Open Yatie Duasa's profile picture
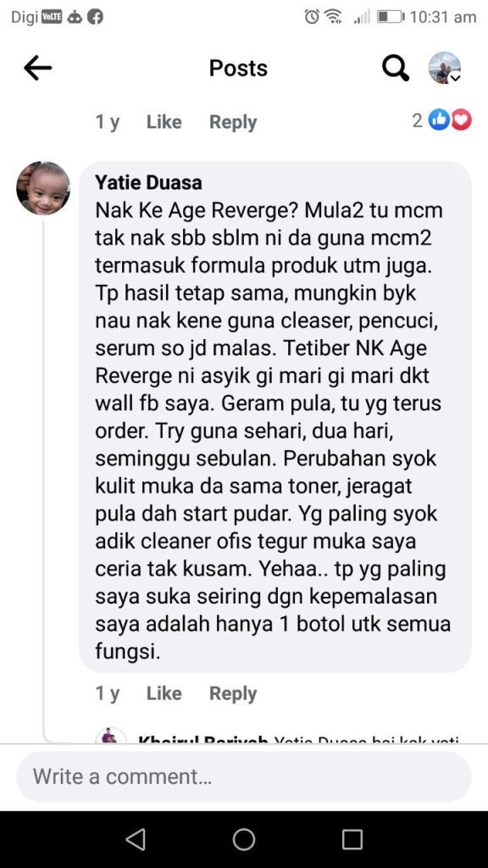The width and height of the screenshot is (488, 868). tap(43, 188)
